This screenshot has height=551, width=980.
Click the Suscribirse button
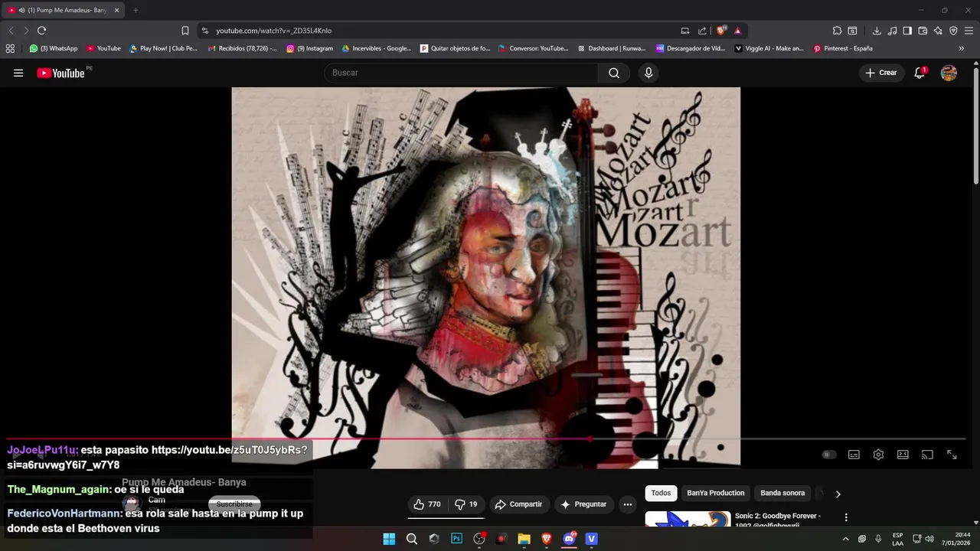234,504
